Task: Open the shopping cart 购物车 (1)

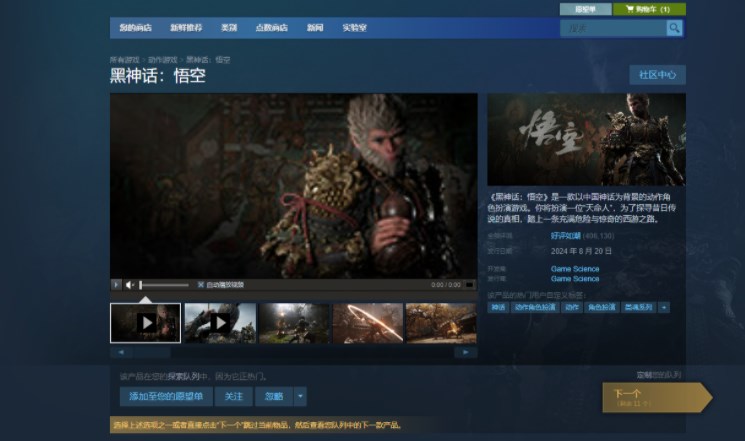Action: point(649,9)
